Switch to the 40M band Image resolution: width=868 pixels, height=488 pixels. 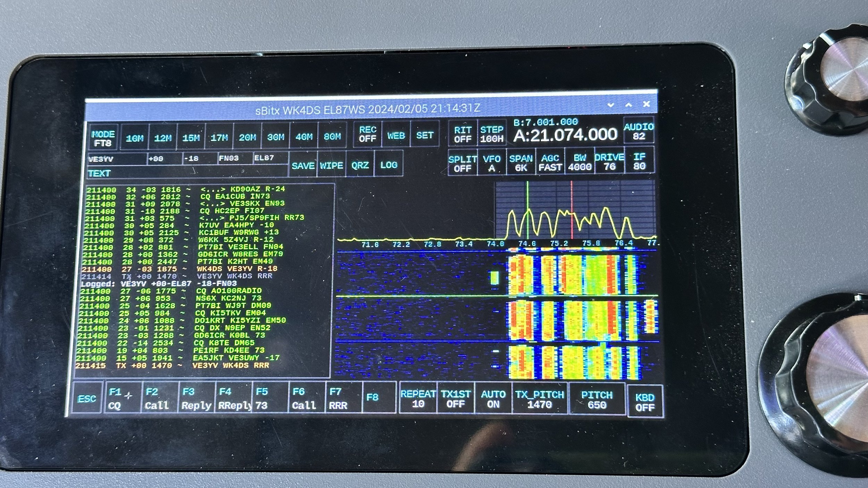[x=304, y=137]
